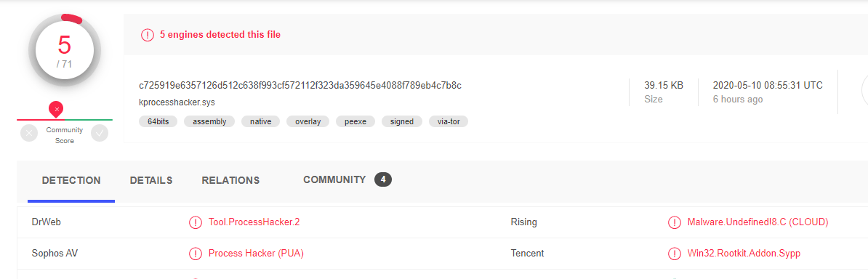868x279 pixels.
Task: Select the native tag
Action: pyautogui.click(x=261, y=121)
